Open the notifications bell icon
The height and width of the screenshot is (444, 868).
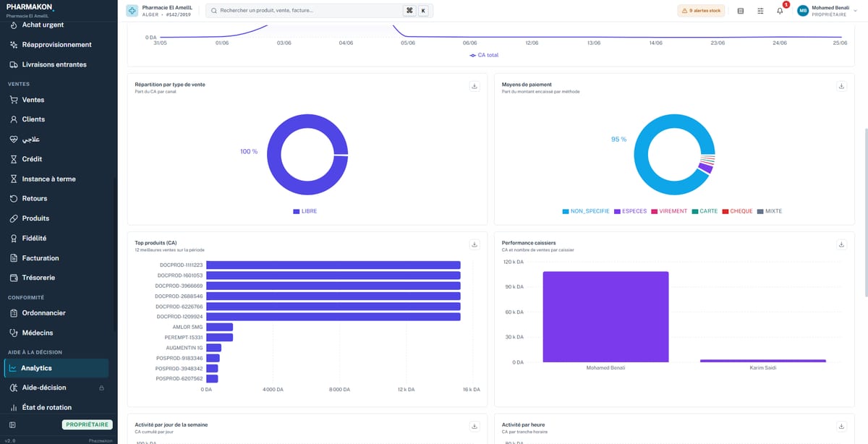780,11
